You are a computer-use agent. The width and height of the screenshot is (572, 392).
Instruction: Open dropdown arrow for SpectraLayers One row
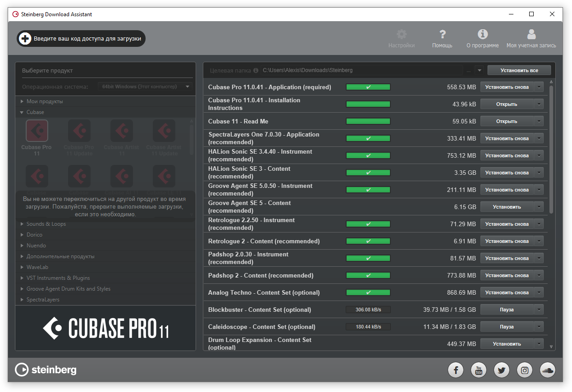[539, 138]
